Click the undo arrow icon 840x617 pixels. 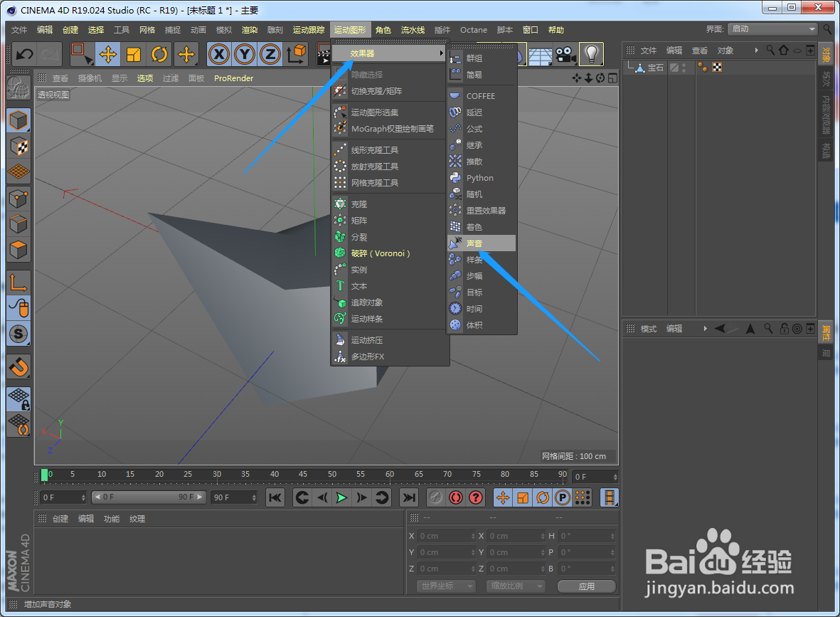[25, 54]
